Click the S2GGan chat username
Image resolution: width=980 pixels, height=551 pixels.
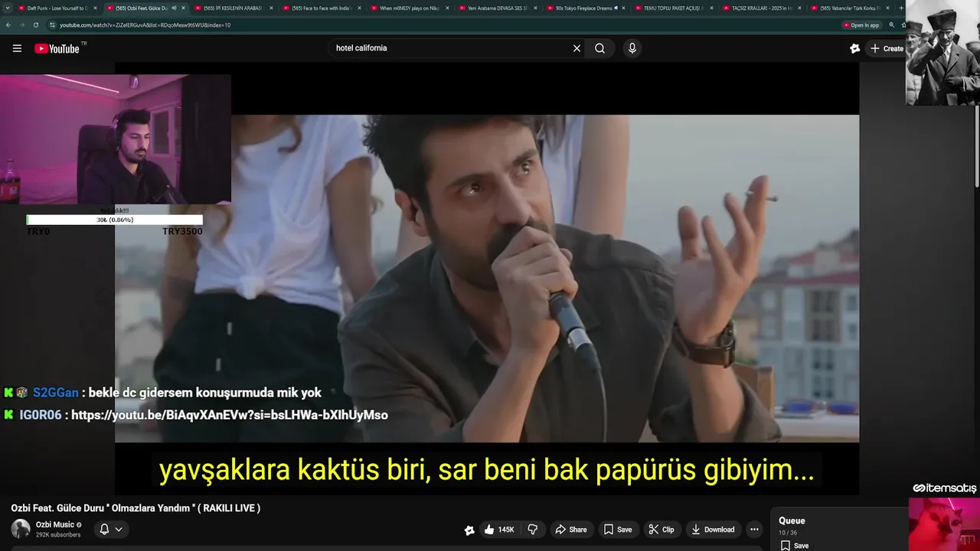[56, 393]
